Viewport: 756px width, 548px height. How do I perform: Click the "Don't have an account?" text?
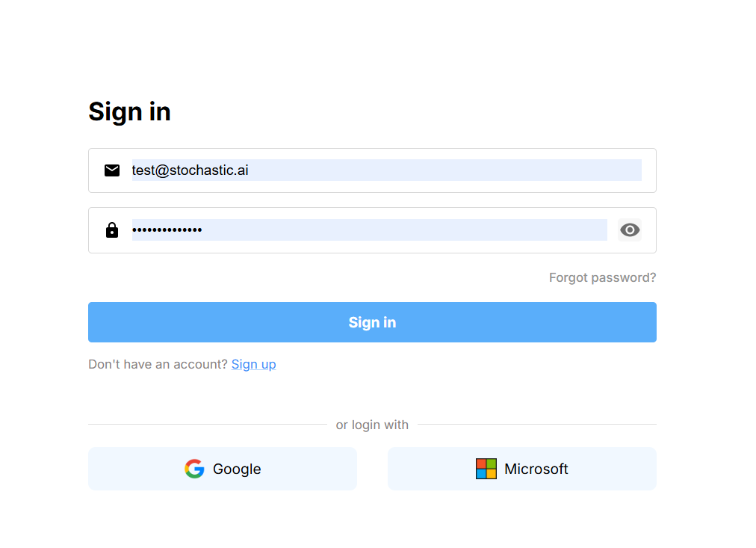point(158,364)
